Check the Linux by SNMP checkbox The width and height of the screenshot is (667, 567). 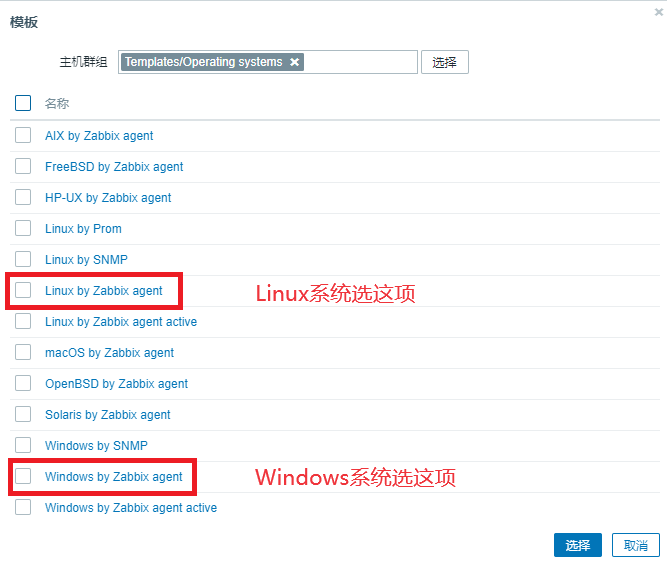coord(23,259)
